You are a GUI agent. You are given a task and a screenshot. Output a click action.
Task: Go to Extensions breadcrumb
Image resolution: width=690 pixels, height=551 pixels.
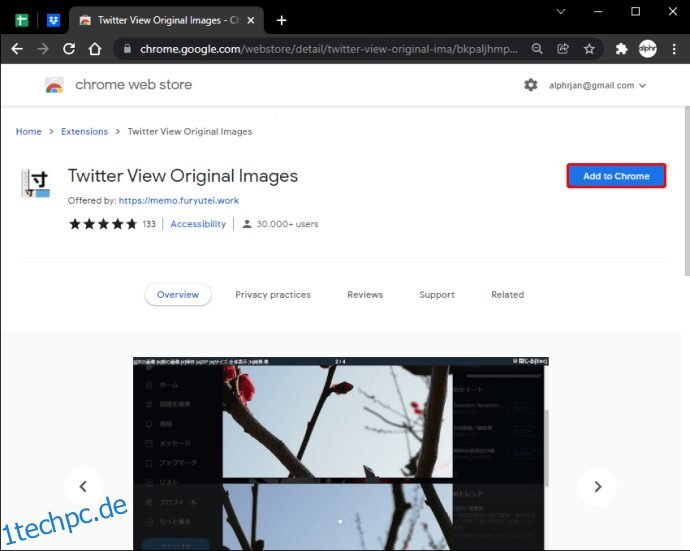point(84,132)
